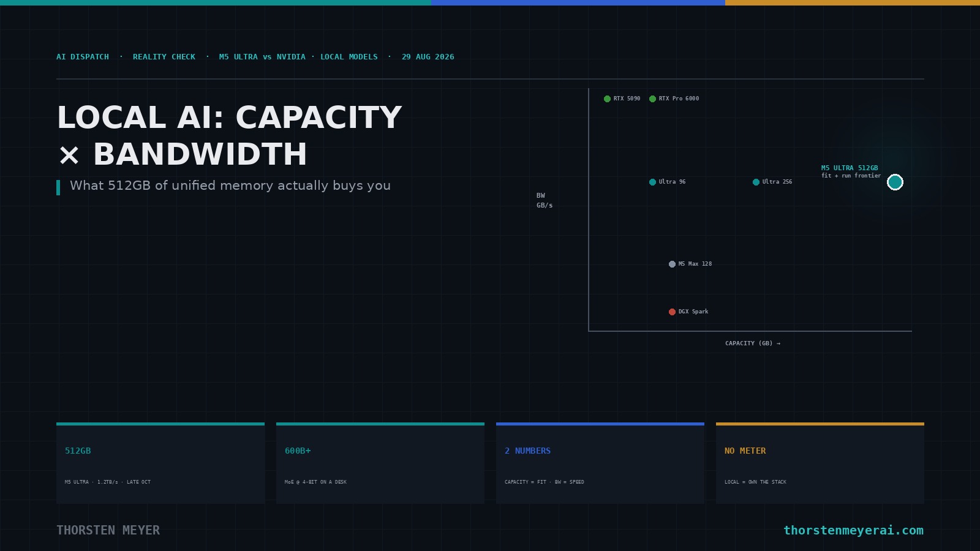Click "M5 ULTRA vs NVIDIA" in header
980x551 pixels.
tap(262, 57)
